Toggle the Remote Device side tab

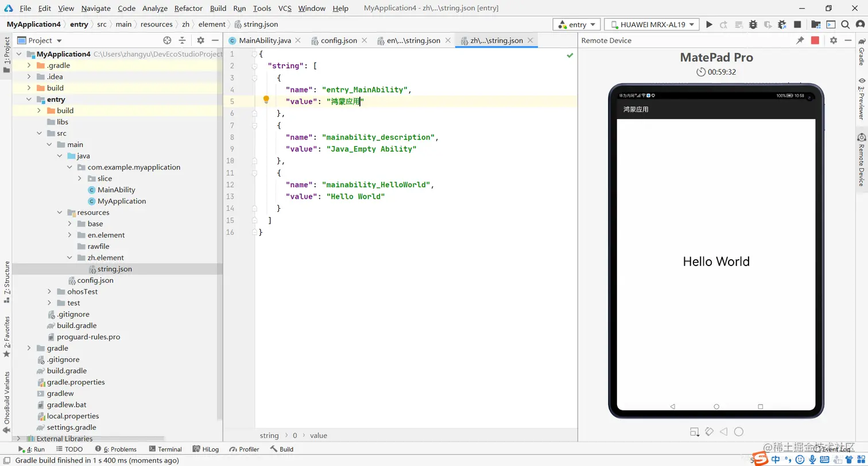862,160
